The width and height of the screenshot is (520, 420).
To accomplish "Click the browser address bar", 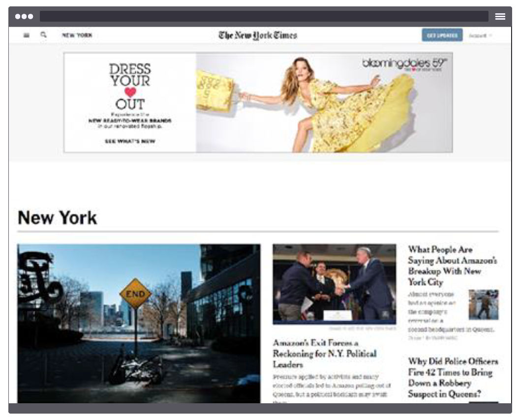I will click(x=264, y=16).
